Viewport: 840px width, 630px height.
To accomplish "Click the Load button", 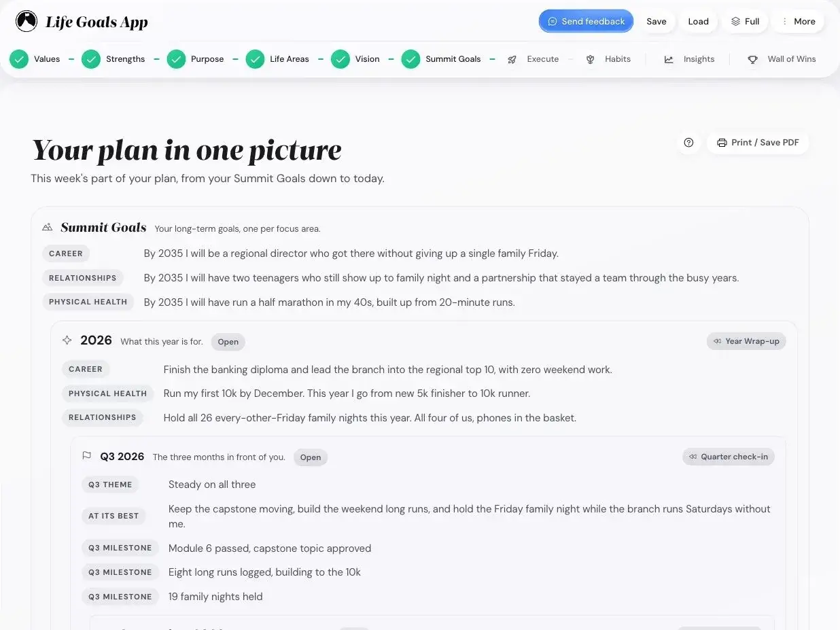I will [x=699, y=21].
